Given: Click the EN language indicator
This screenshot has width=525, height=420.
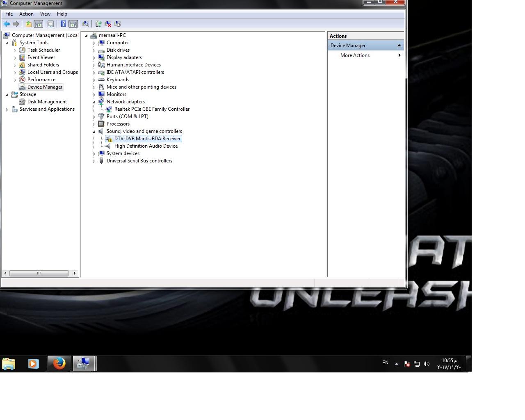Looking at the screenshot, I should tap(385, 363).
